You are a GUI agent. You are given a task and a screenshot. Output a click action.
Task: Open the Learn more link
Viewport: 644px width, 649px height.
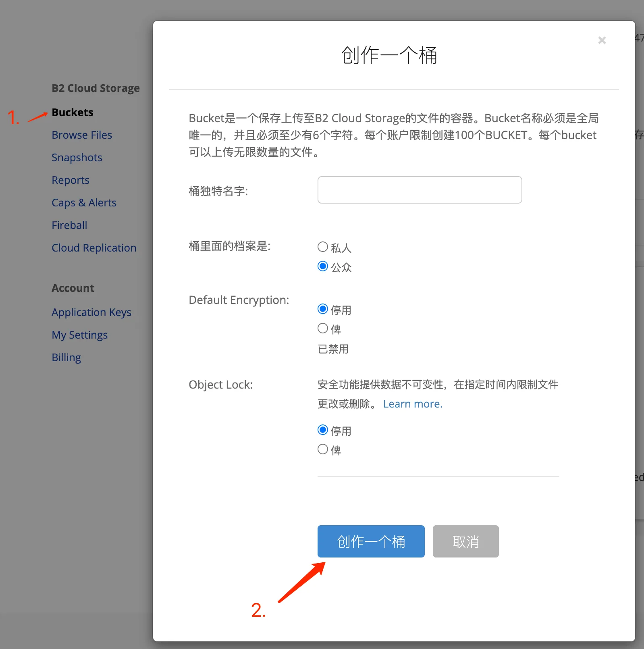[413, 404]
